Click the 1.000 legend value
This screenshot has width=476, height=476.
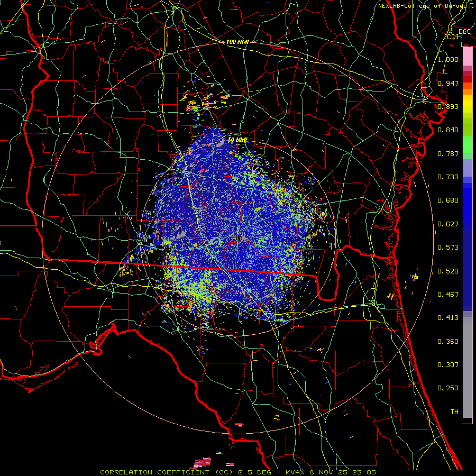(448, 59)
